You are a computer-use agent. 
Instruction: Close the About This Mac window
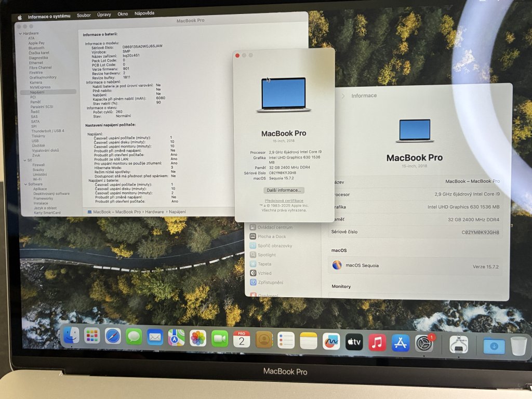click(237, 55)
